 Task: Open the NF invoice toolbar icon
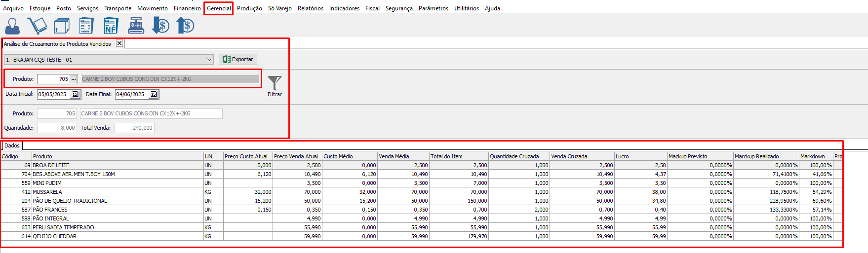tap(111, 26)
